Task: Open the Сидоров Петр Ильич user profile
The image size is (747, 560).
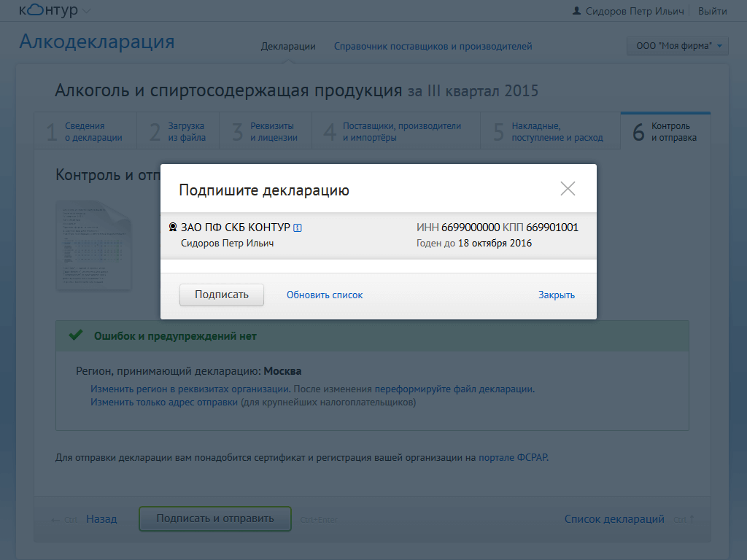Action: pyautogui.click(x=635, y=11)
